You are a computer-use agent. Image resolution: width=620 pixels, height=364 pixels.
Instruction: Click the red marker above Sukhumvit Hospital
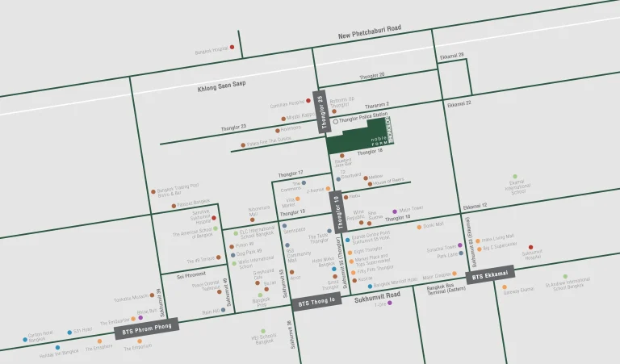click(x=530, y=247)
